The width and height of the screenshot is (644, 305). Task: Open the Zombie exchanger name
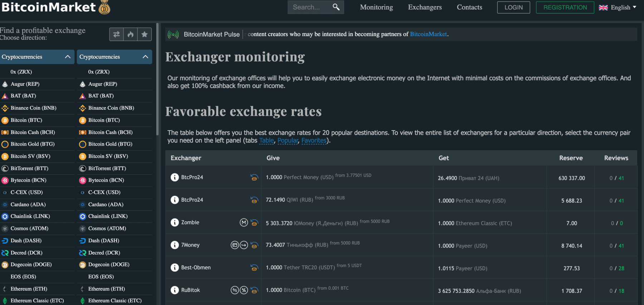tap(190, 222)
